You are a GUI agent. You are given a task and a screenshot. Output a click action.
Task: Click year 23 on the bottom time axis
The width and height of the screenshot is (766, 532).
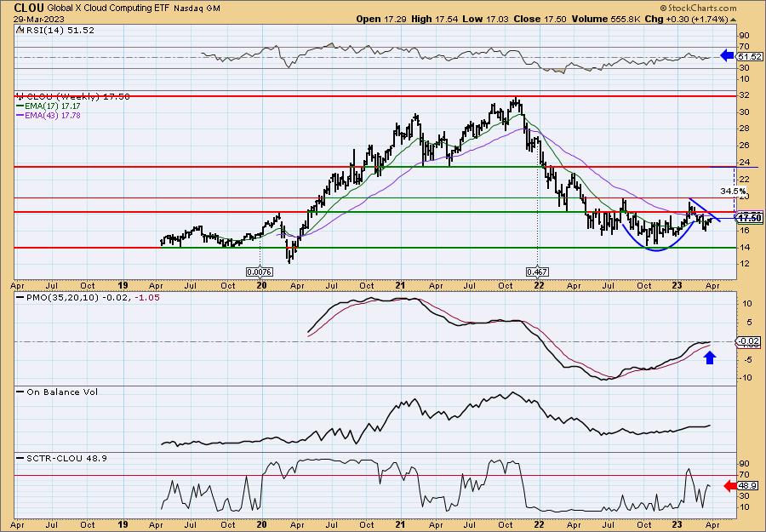point(677,524)
